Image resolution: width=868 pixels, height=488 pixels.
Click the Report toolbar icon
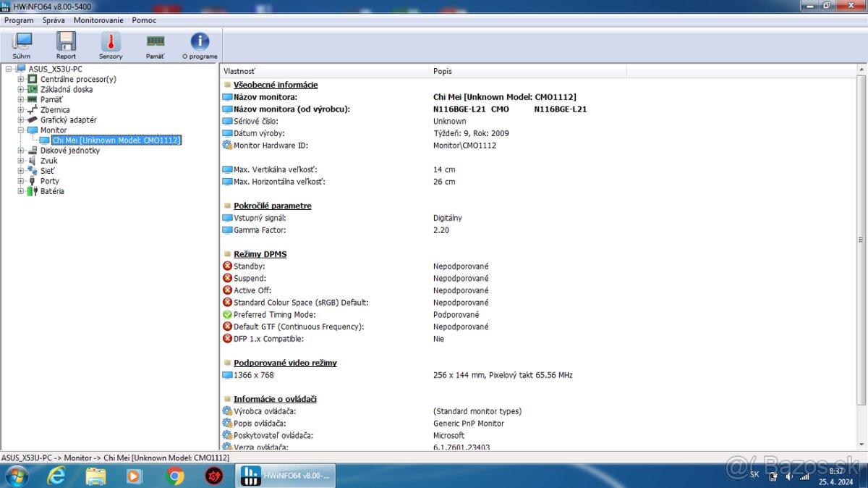pos(66,43)
